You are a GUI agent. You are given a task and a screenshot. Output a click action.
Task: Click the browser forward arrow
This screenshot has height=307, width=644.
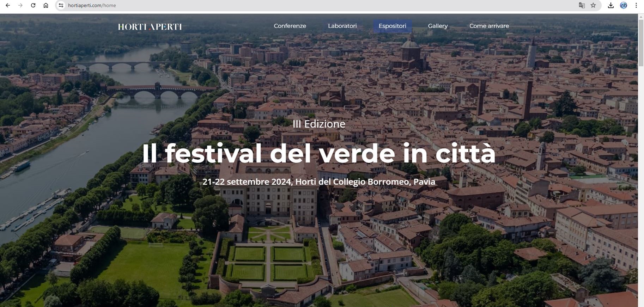[20, 5]
